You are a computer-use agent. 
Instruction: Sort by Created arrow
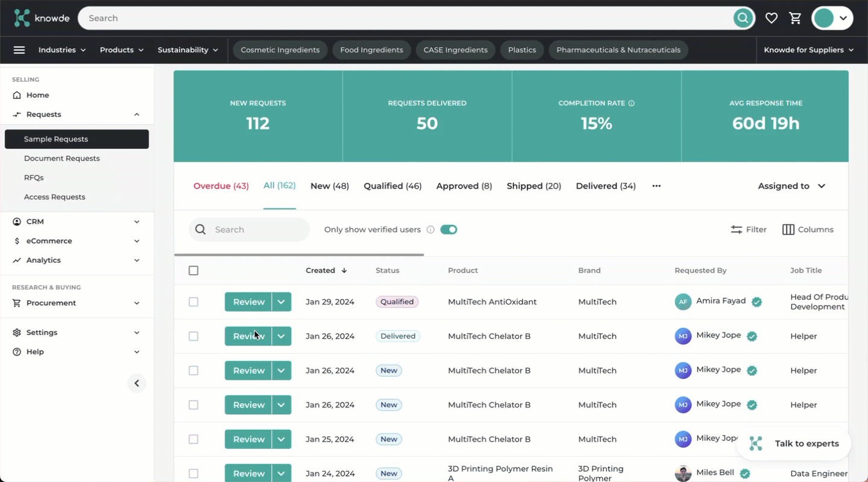[344, 271]
